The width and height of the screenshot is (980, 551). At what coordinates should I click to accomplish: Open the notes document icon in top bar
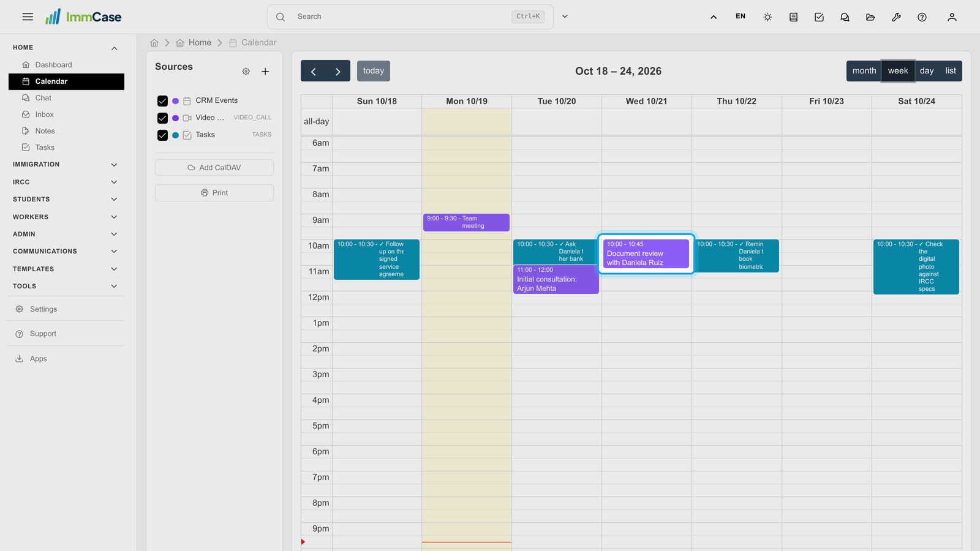pyautogui.click(x=793, y=17)
